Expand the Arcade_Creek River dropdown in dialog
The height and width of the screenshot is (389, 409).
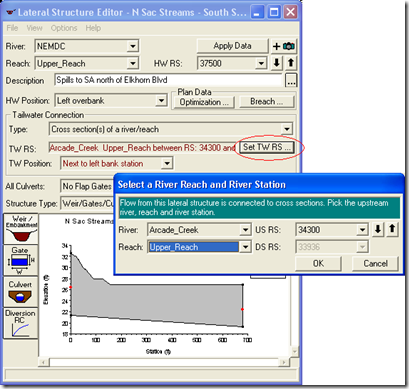coord(245,230)
